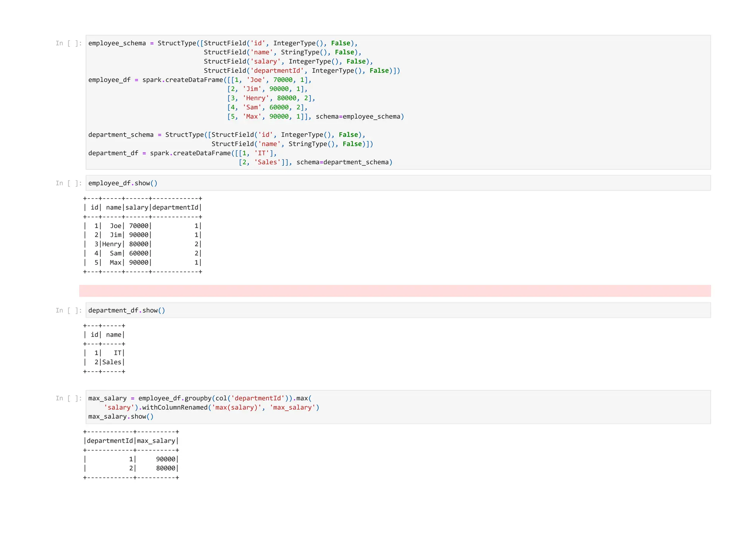Click the department_df.show() code cell
Image resolution: width=756 pixels, height=534 pixels.
(x=398, y=310)
